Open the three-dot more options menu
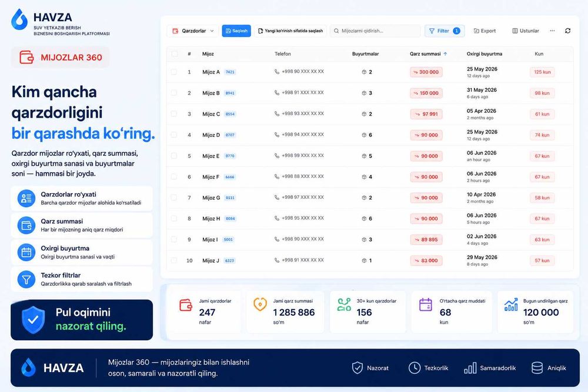This screenshot has height=392, width=588. tap(552, 31)
